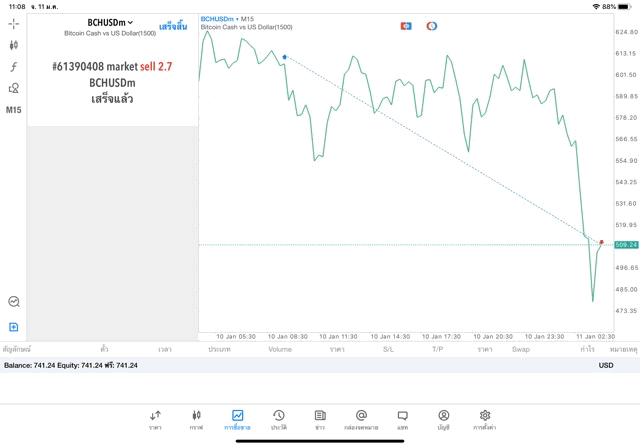
Task: Switch to the ราคา quotes tab
Action: pos(155,419)
